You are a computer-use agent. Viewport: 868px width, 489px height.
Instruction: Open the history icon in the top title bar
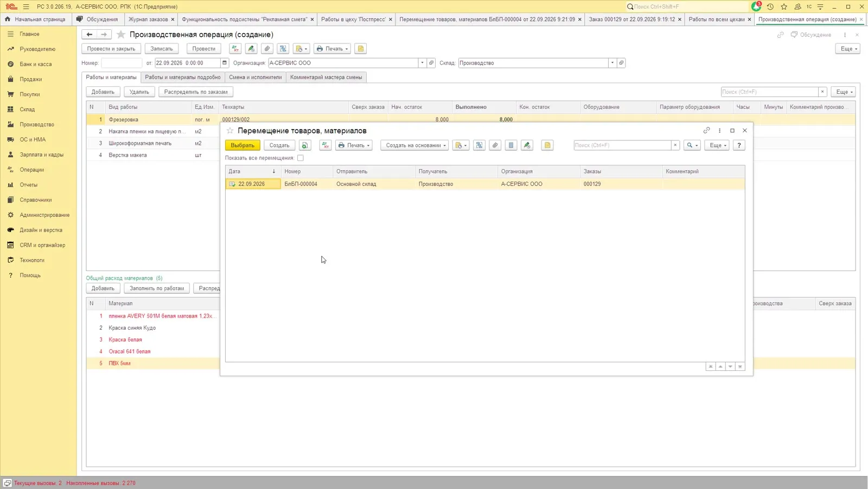770,7
